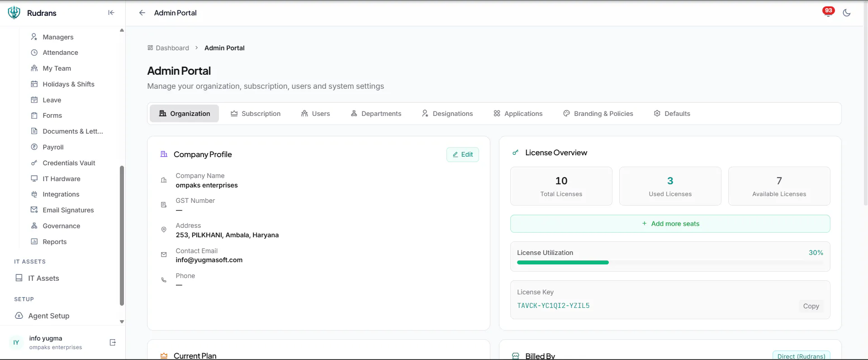Open Documents & Letters in sidebar

(x=72, y=131)
